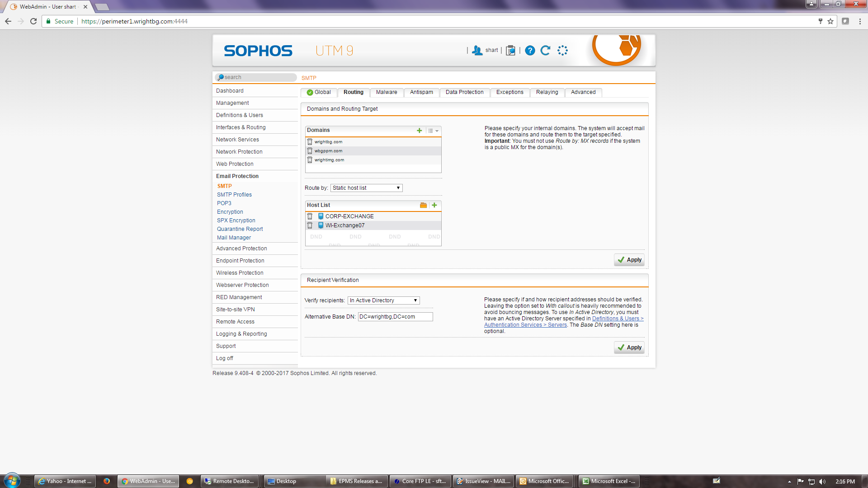The image size is (868, 488).
Task: Delete wrightimg.com domain trash icon
Action: point(310,160)
